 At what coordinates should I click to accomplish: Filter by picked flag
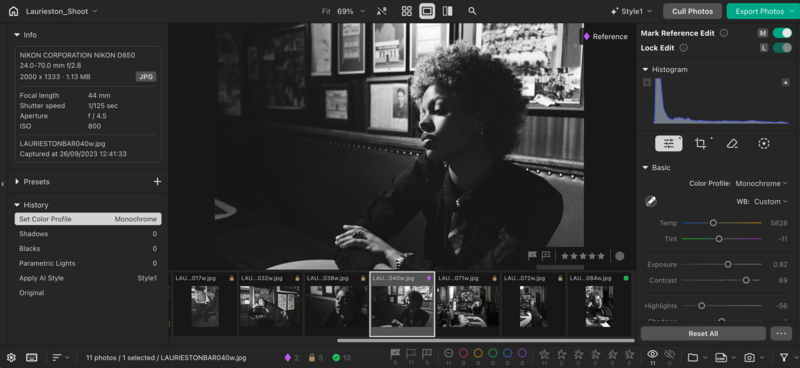click(395, 353)
